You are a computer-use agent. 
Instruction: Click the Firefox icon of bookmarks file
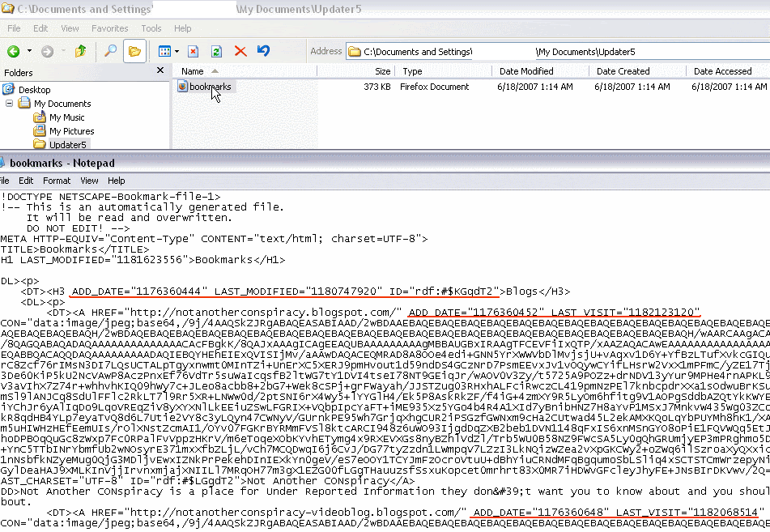coord(183,87)
